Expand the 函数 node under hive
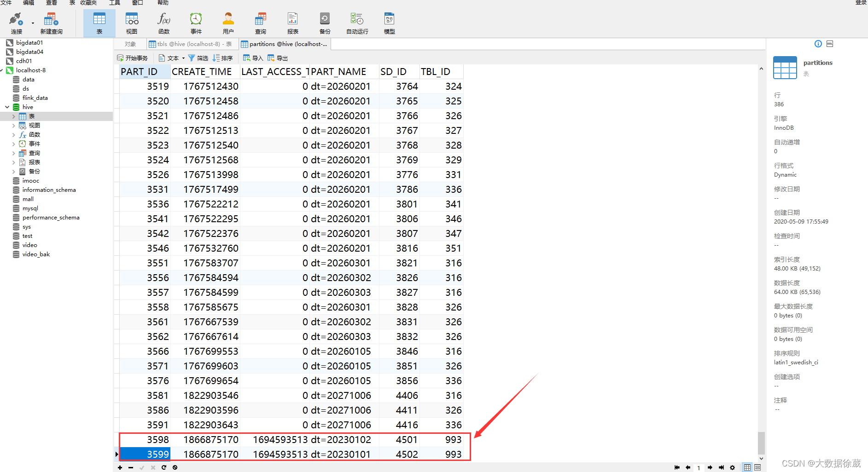 coord(14,135)
